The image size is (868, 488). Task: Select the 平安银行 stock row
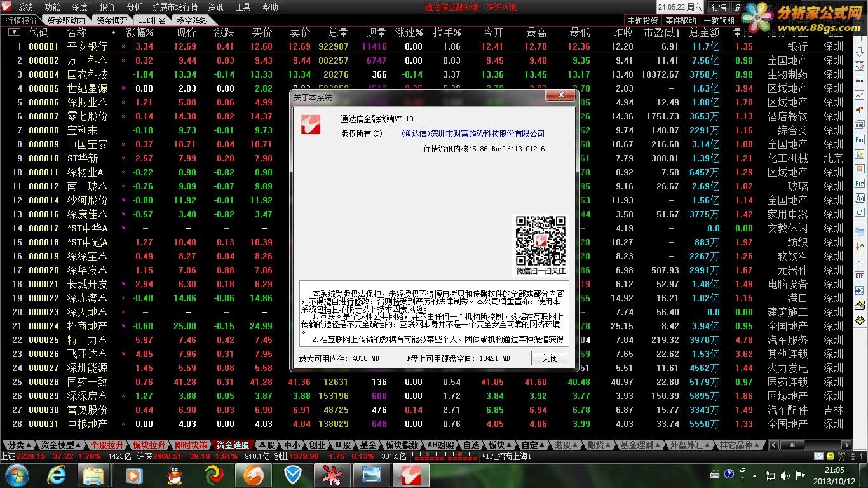point(426,46)
